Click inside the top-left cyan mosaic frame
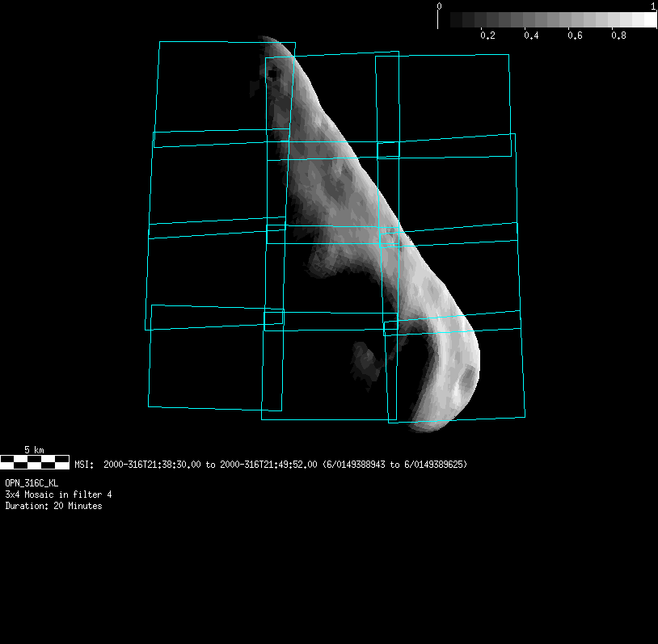Screen dimensions: 658x644 click(x=212, y=90)
